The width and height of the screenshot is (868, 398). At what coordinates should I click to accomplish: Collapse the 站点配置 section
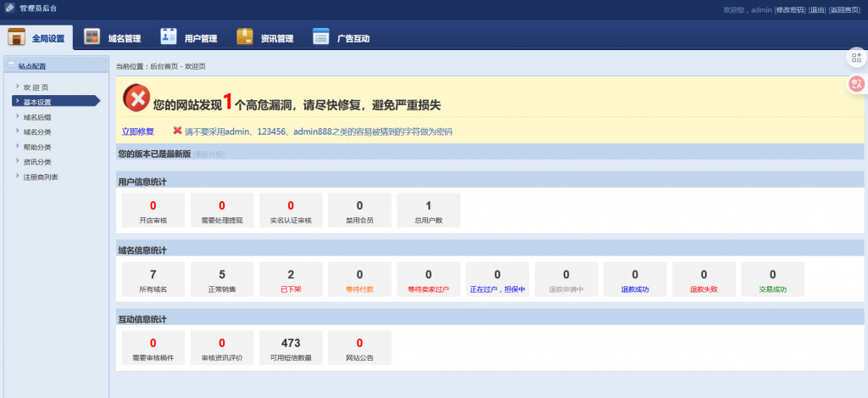point(11,64)
